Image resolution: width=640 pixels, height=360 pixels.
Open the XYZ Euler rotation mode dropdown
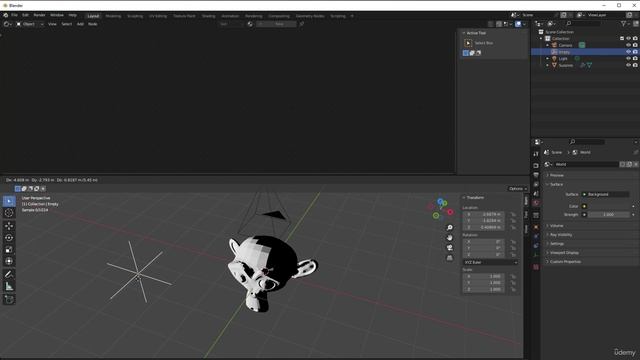coord(491,262)
